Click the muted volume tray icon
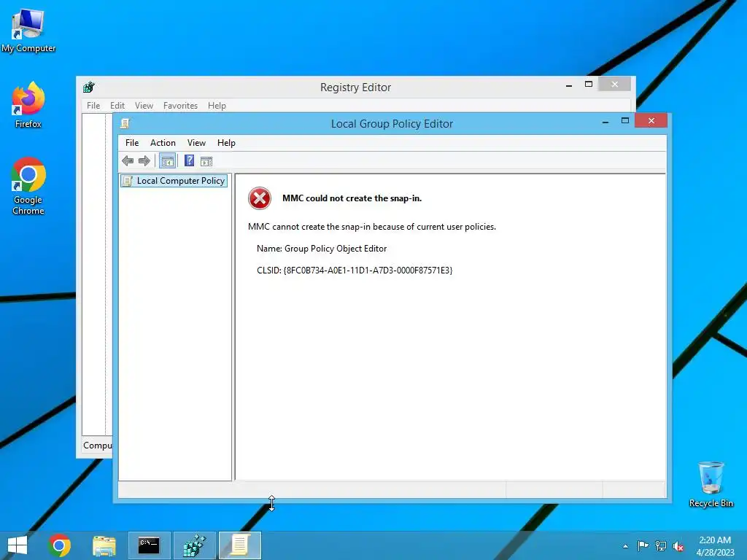This screenshot has width=747, height=560. coord(678,546)
